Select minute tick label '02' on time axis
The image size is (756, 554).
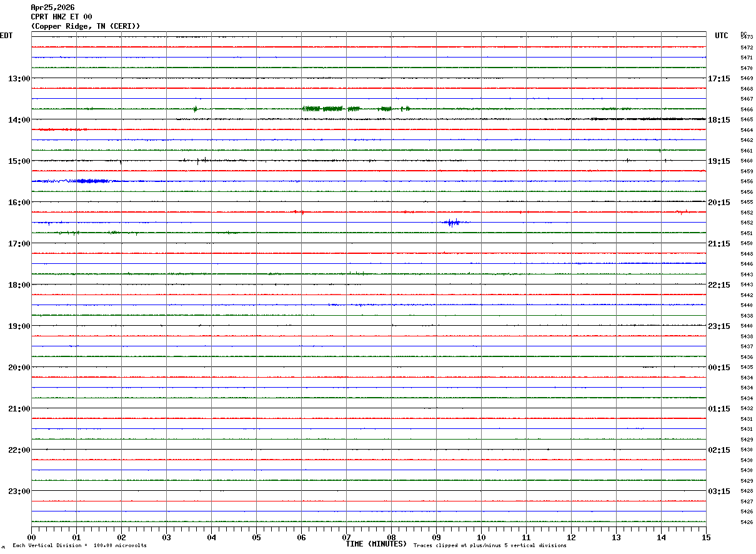(121, 538)
